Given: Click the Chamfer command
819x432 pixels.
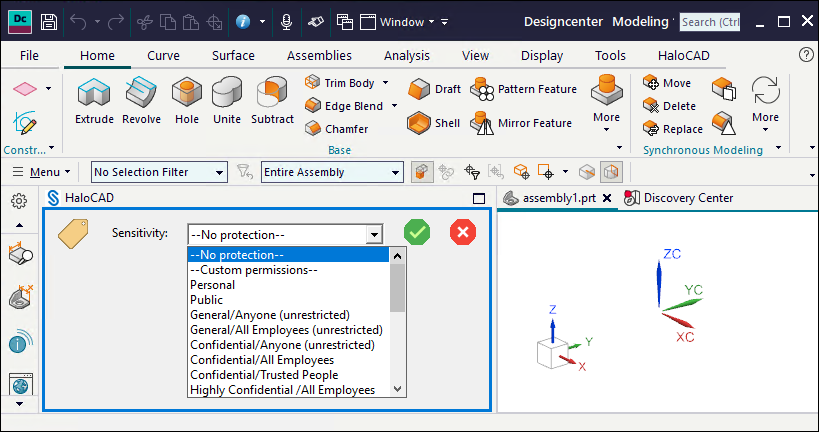Looking at the screenshot, I should (x=337, y=129).
